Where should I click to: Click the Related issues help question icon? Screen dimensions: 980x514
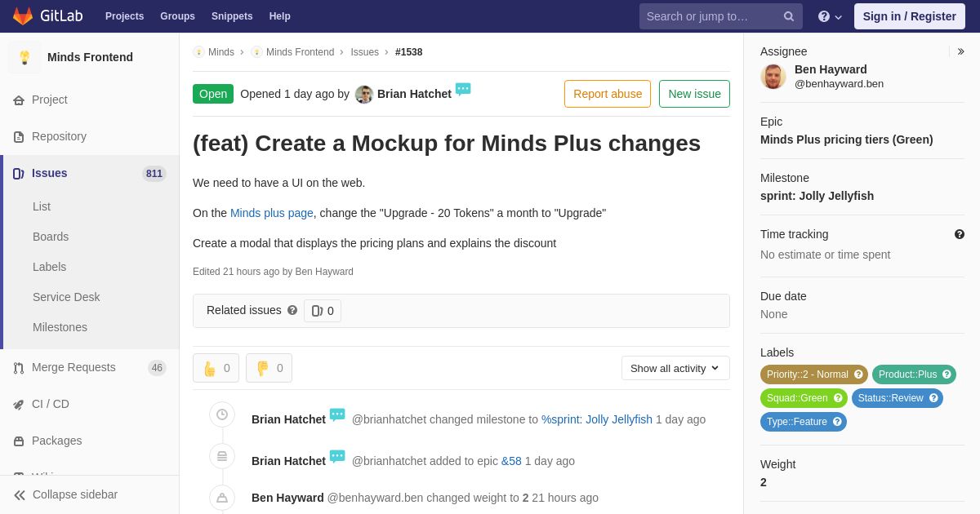[292, 310]
